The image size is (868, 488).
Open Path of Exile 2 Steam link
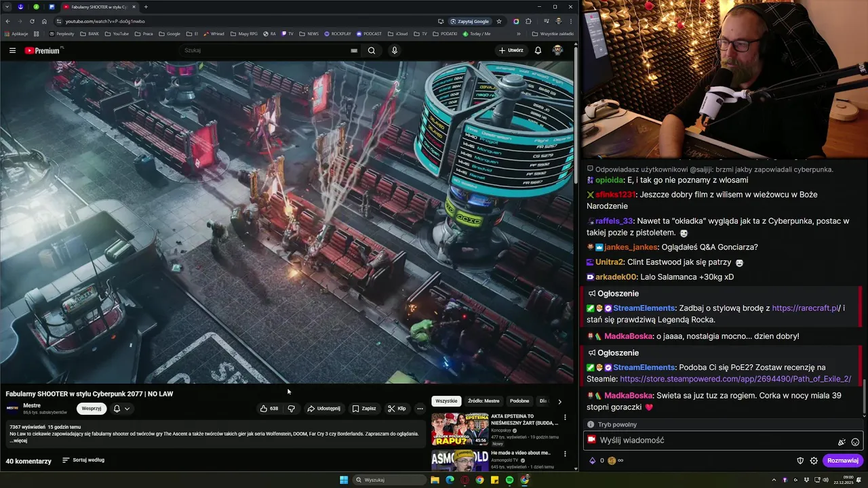coord(735,380)
